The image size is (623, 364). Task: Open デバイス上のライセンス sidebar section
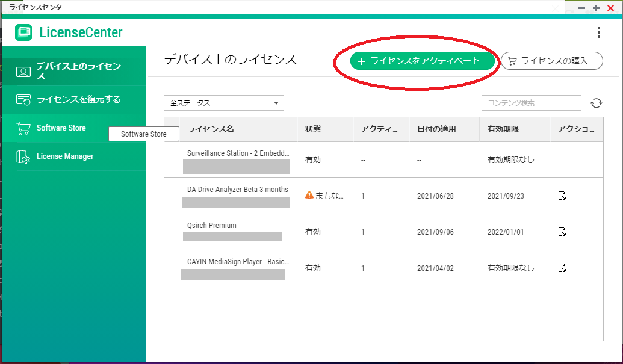pos(73,72)
